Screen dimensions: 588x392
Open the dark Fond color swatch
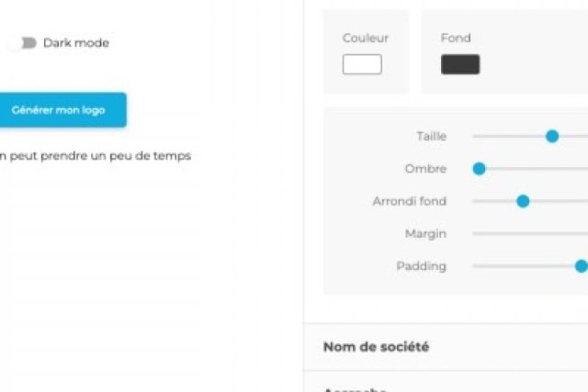pos(460,65)
